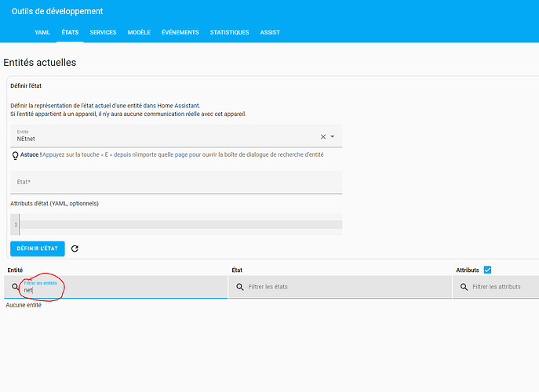
Task: Open the ASSIST tab
Action: [x=270, y=32]
